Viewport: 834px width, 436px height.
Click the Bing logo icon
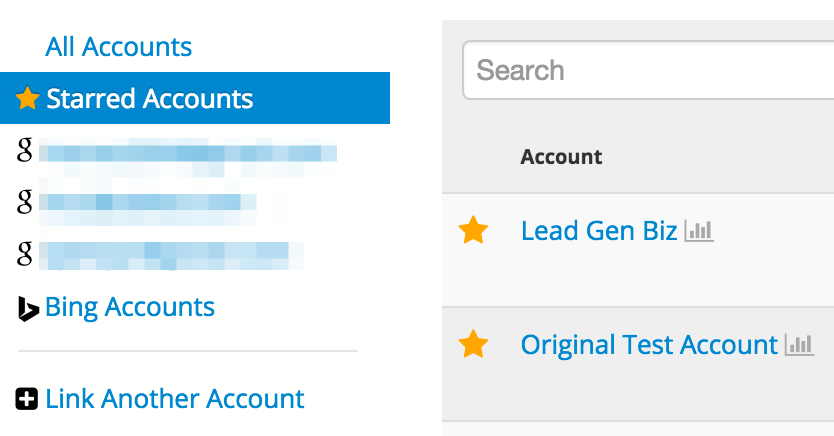[x=28, y=308]
